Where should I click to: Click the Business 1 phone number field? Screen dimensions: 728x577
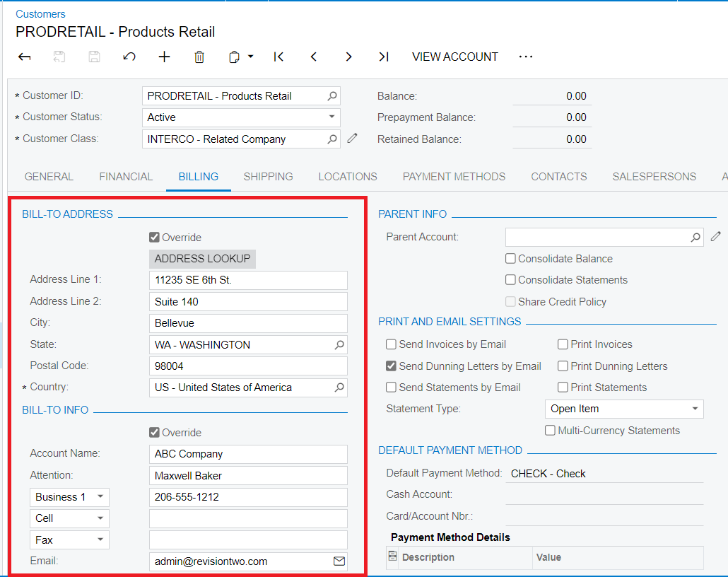pos(248,497)
